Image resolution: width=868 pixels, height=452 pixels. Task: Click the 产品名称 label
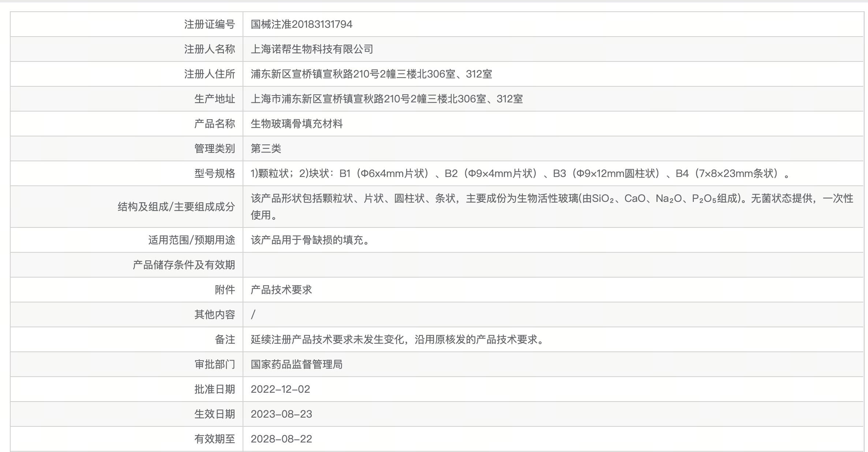click(214, 124)
